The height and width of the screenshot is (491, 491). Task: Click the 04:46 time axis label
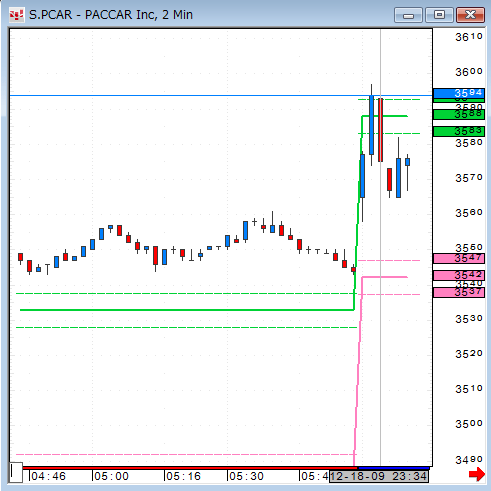click(x=49, y=476)
